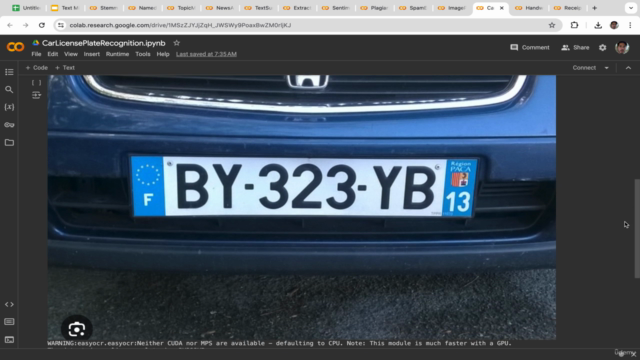The height and width of the screenshot is (360, 640).
Task: Open the Files folder panel
Action: [9, 142]
